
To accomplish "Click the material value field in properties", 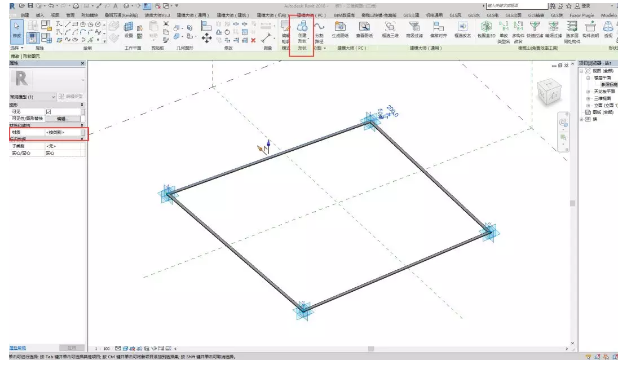I will [x=63, y=132].
